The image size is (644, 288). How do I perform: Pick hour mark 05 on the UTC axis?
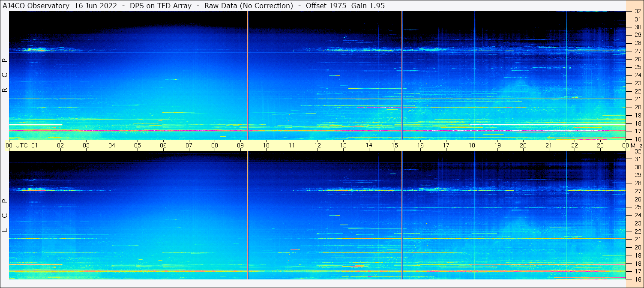coord(138,145)
